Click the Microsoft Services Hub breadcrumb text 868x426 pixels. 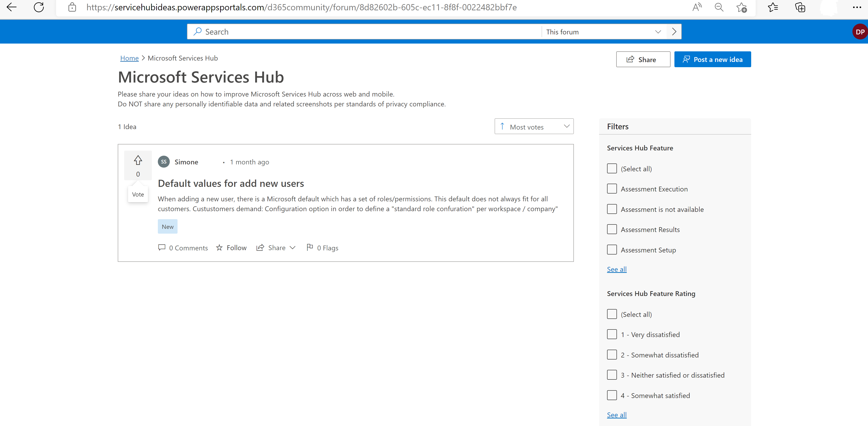click(183, 58)
